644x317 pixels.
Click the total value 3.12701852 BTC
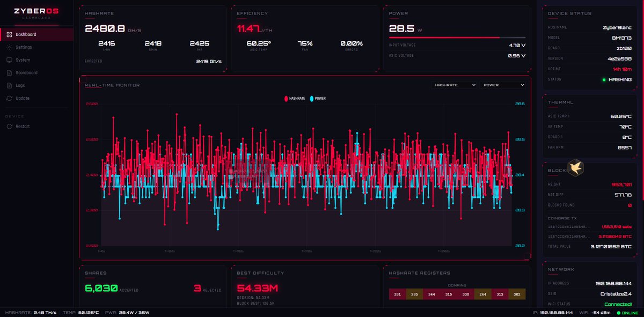pos(612,247)
